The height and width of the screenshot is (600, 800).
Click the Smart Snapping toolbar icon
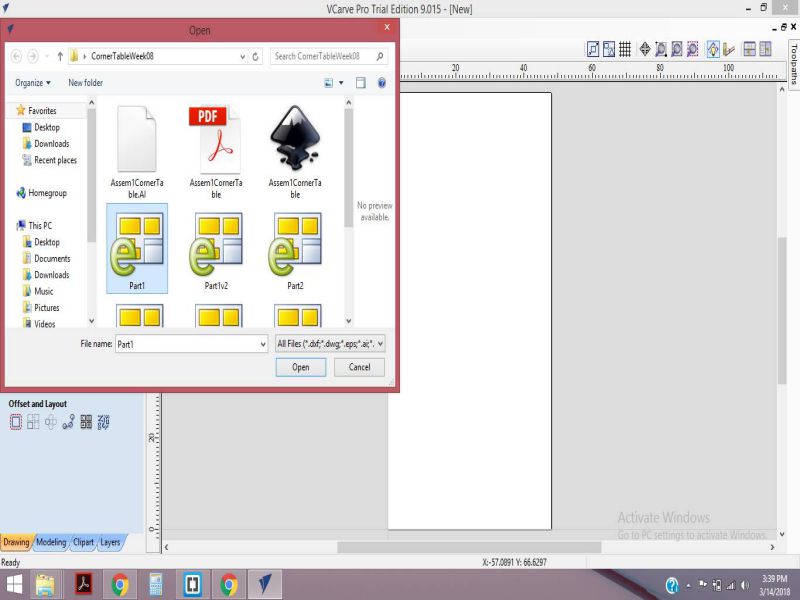tap(609, 49)
